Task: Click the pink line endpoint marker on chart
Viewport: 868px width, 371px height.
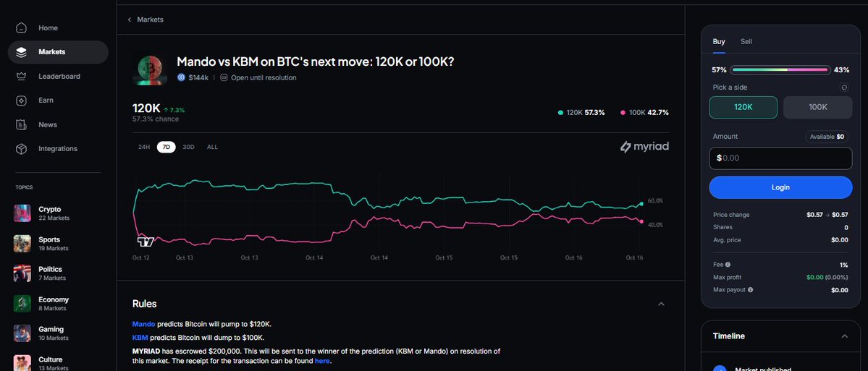Action: [641, 221]
